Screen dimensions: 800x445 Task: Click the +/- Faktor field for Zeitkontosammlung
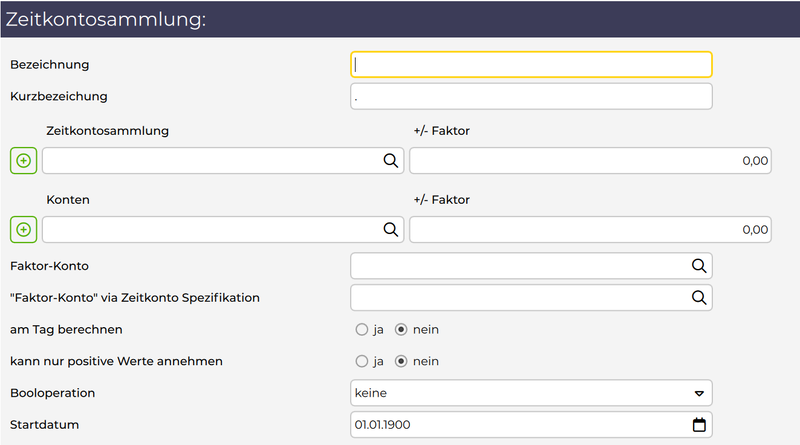(x=590, y=160)
